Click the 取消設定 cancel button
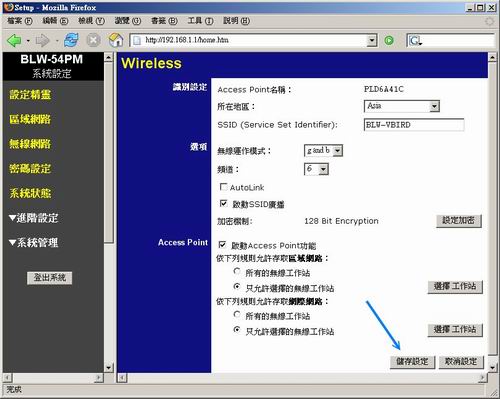Screen dimensions: 500x399 tap(461, 362)
